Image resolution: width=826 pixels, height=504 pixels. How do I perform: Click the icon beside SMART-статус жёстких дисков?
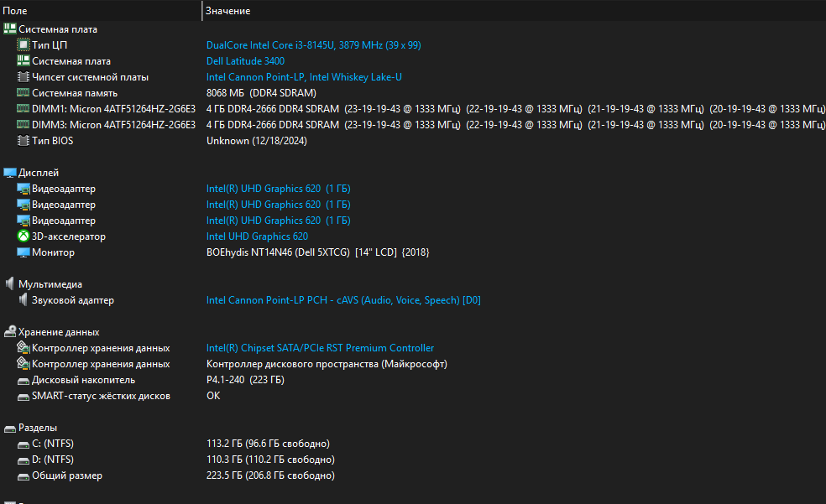24,396
